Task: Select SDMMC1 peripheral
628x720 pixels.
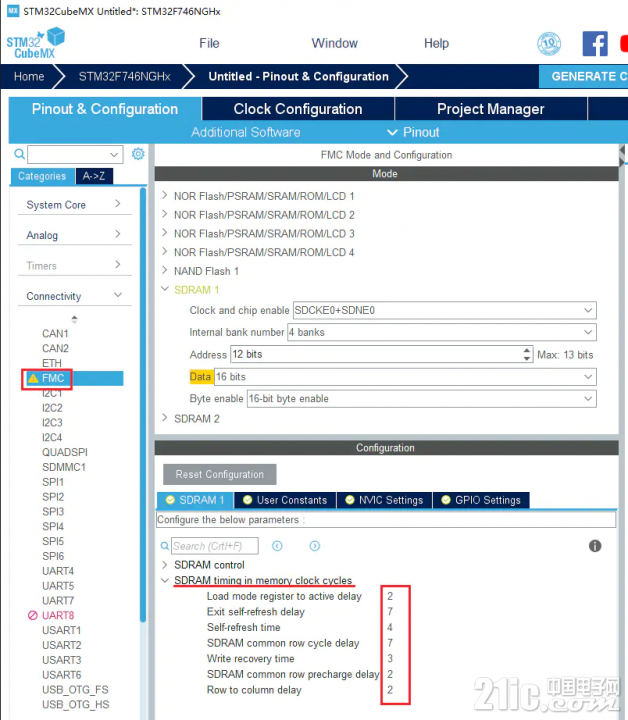Action: pyautogui.click(x=64, y=467)
